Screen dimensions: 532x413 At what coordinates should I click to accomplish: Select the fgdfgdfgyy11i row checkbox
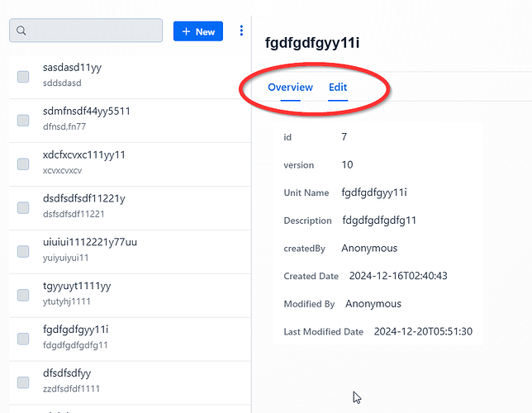[23, 339]
